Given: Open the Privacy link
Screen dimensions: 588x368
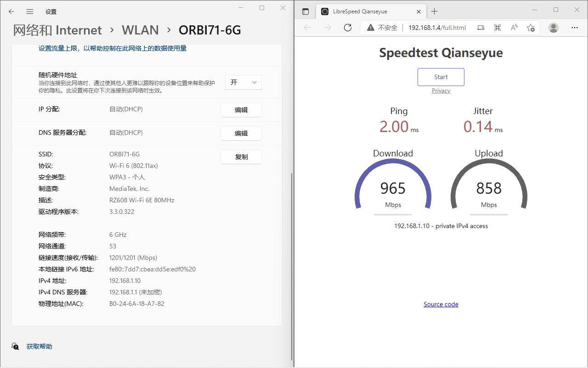Looking at the screenshot, I should (441, 91).
